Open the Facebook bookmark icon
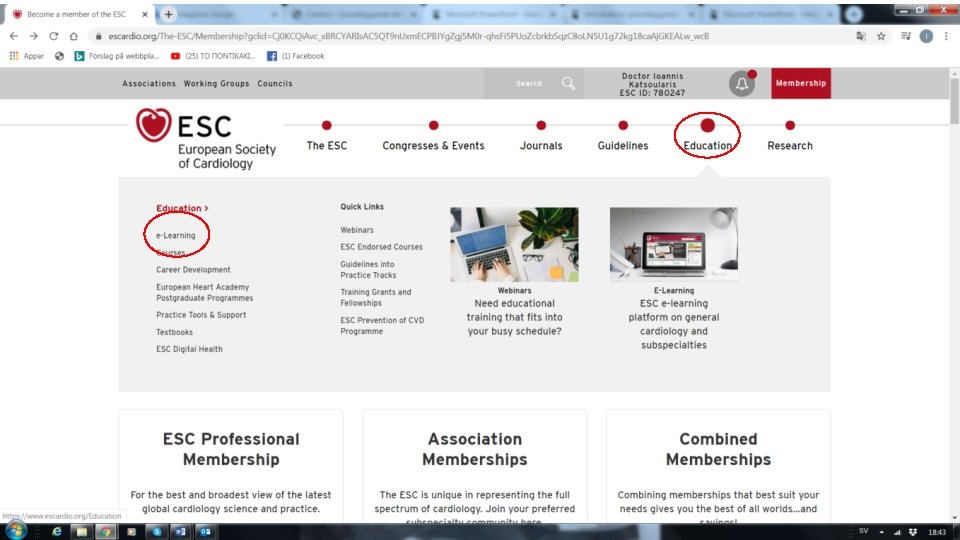This screenshot has height=540, width=960. (272, 56)
